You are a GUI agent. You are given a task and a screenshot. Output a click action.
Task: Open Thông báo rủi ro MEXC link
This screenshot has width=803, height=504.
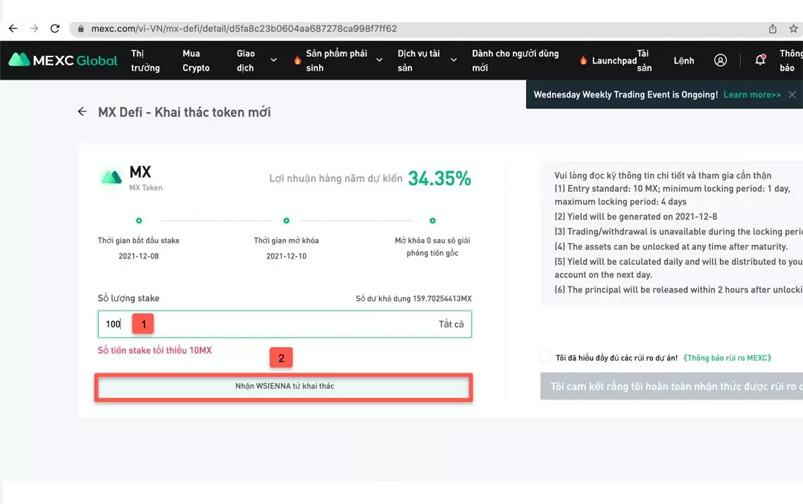(727, 358)
